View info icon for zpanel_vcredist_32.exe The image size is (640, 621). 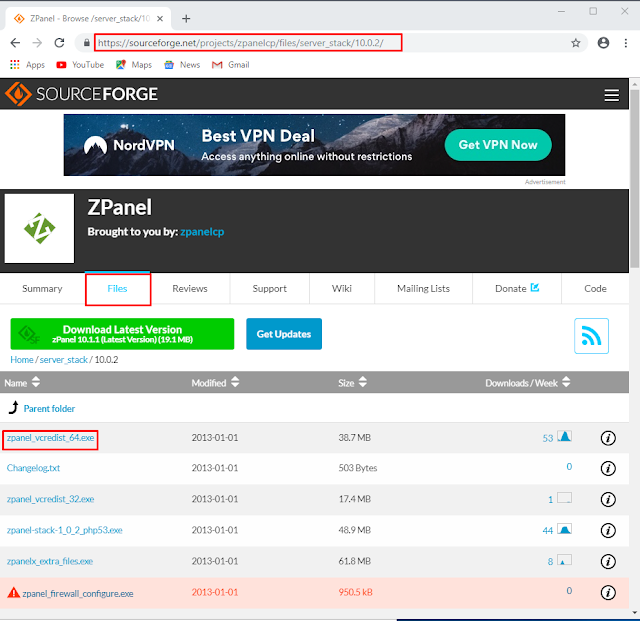click(608, 499)
